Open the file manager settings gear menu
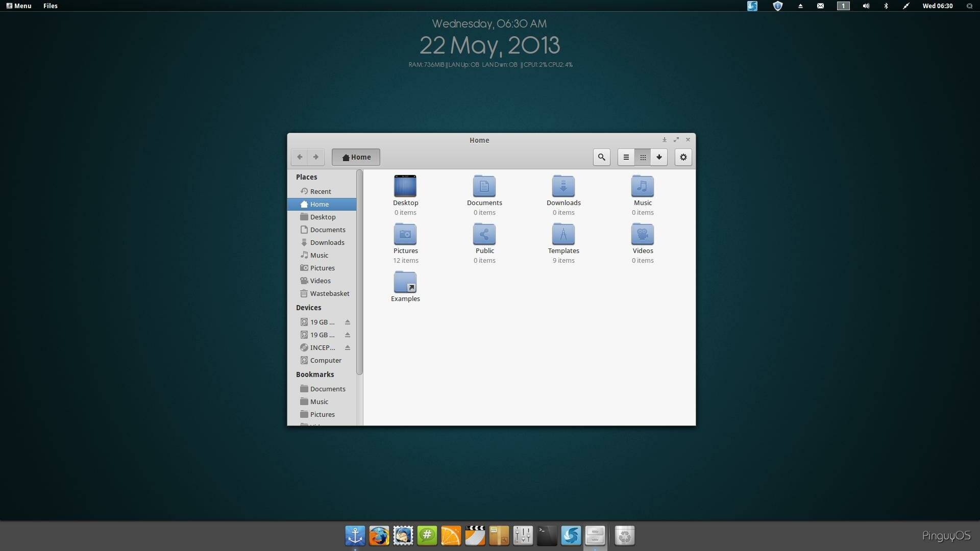The image size is (980, 551). 683,157
